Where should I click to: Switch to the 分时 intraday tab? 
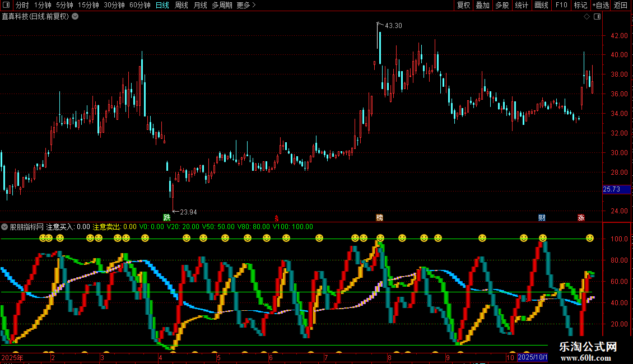pos(22,5)
